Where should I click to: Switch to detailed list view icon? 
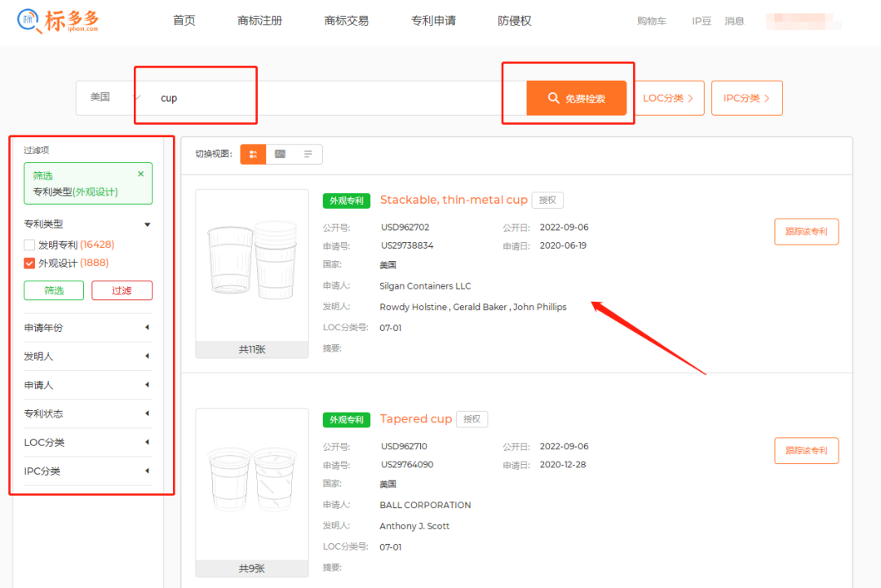[253, 154]
